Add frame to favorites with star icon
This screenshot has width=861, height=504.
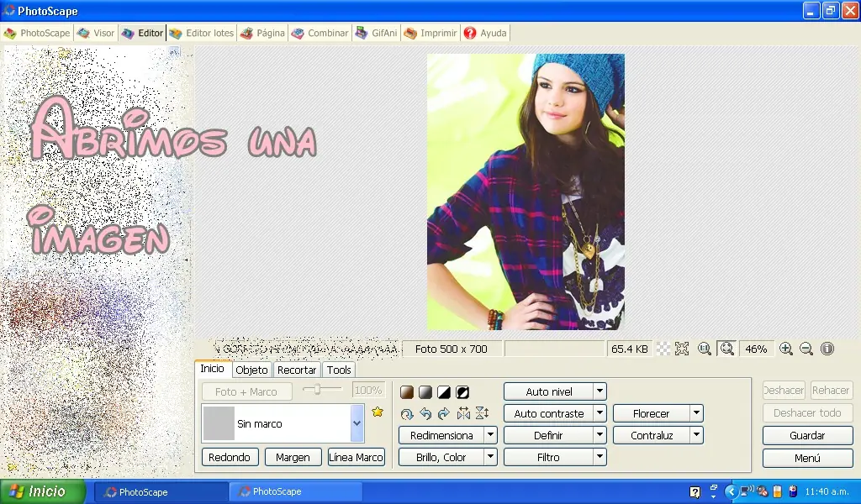tap(378, 412)
